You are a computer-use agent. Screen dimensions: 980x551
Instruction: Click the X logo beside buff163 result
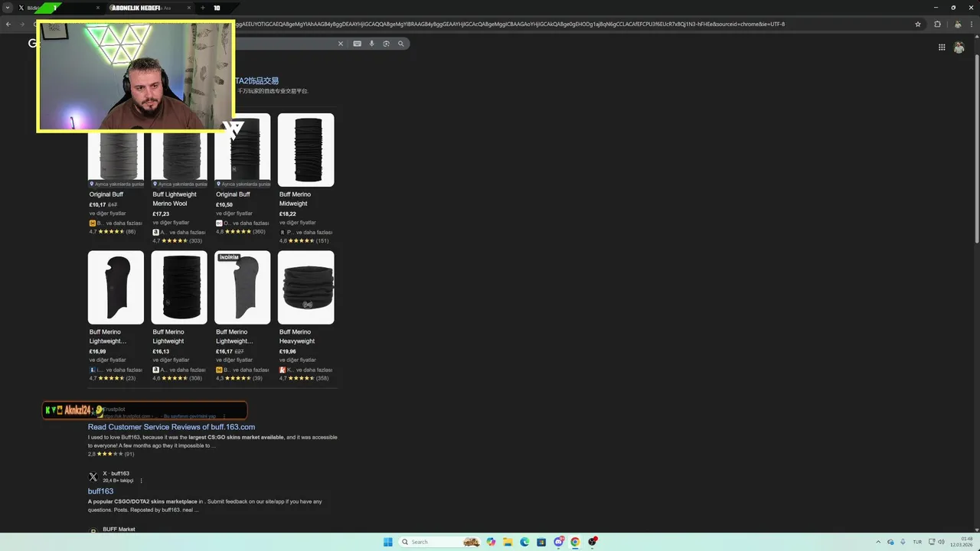[93, 477]
